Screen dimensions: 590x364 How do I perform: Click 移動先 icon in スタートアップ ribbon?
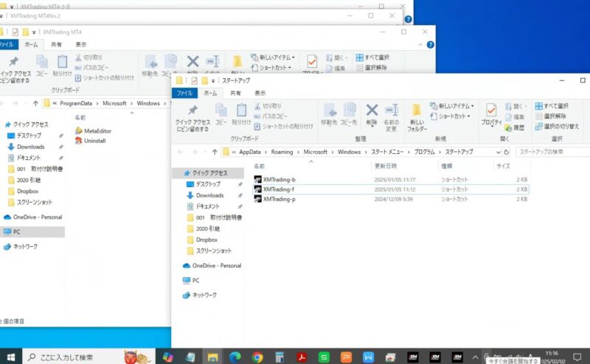(329, 115)
